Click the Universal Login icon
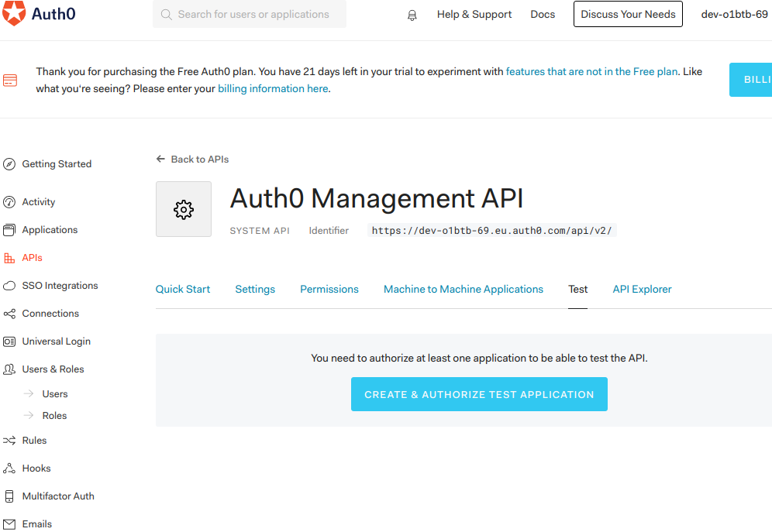772x532 pixels. [9, 342]
